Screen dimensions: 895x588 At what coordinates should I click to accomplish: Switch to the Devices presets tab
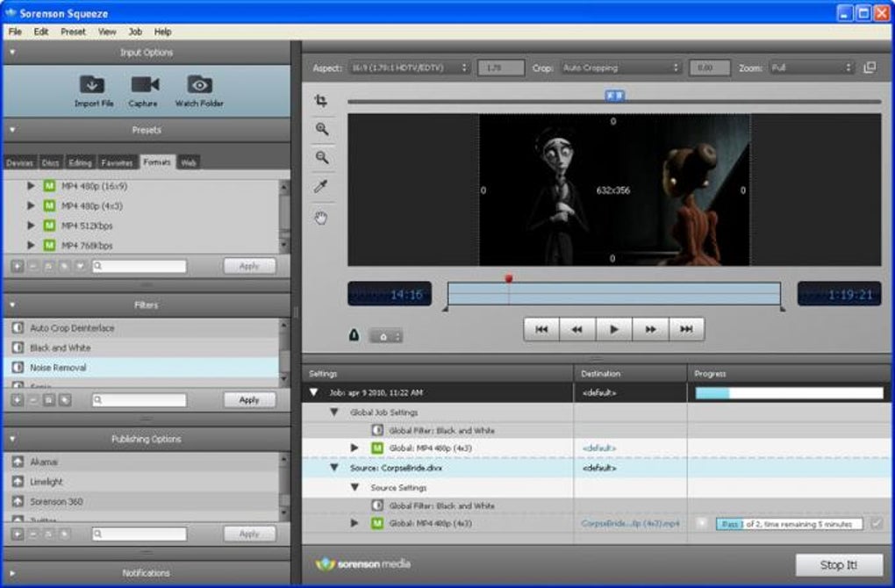19,162
